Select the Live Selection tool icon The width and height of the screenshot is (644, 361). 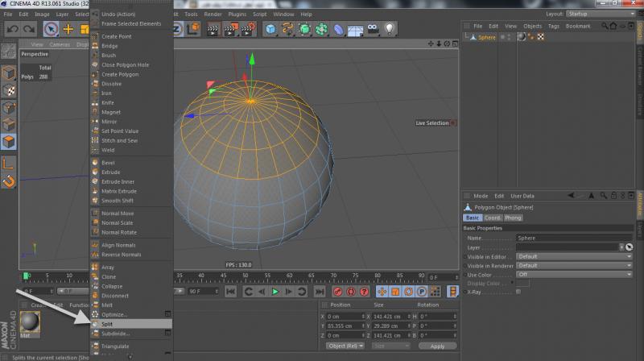(51, 29)
